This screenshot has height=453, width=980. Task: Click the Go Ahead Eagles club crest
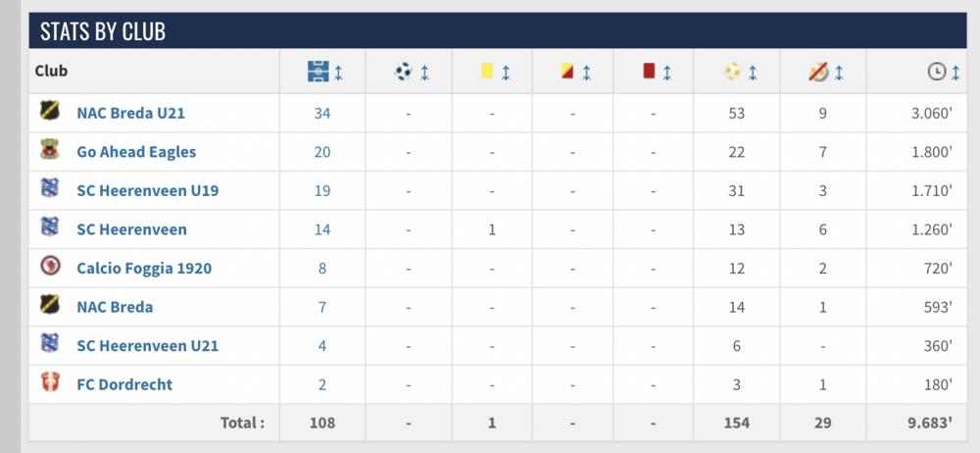[x=48, y=151]
